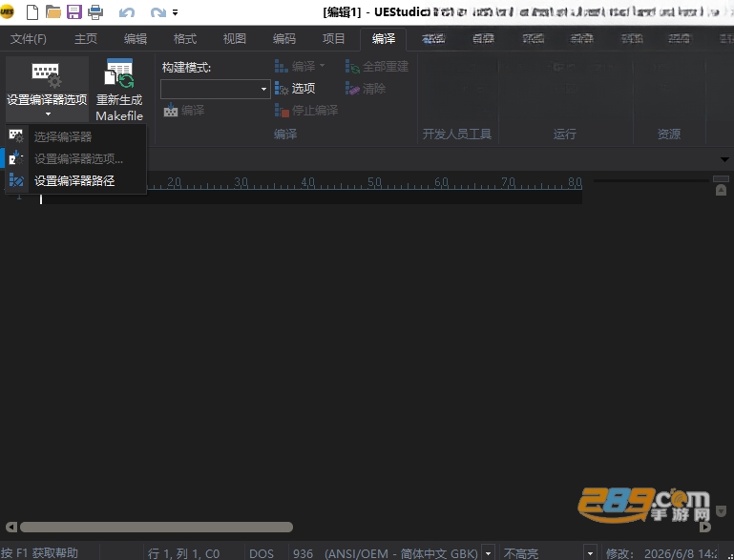The height and width of the screenshot is (560, 734).
Task: Click the 全部重建 refresh icon
Action: (x=352, y=67)
